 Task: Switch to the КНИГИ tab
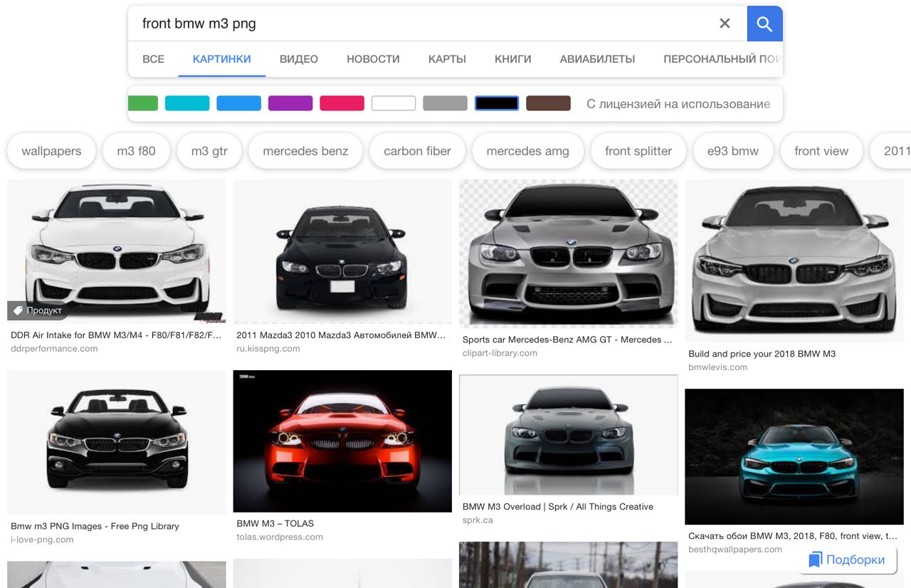(513, 59)
